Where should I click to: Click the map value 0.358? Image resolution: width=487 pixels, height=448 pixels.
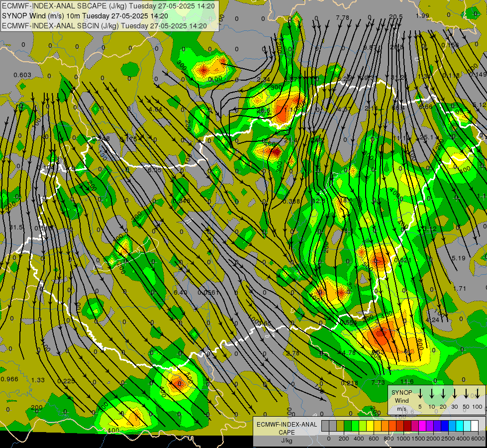pos(292,202)
